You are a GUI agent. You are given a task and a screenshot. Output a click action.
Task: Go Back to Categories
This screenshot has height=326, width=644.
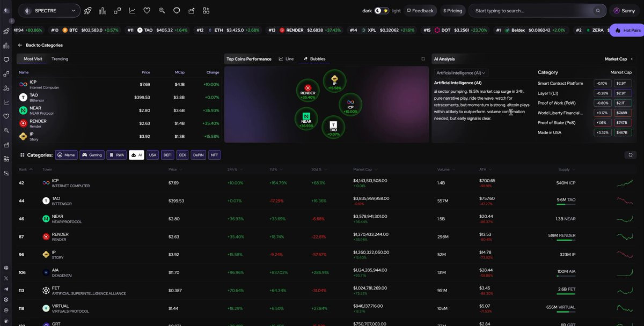pos(40,45)
